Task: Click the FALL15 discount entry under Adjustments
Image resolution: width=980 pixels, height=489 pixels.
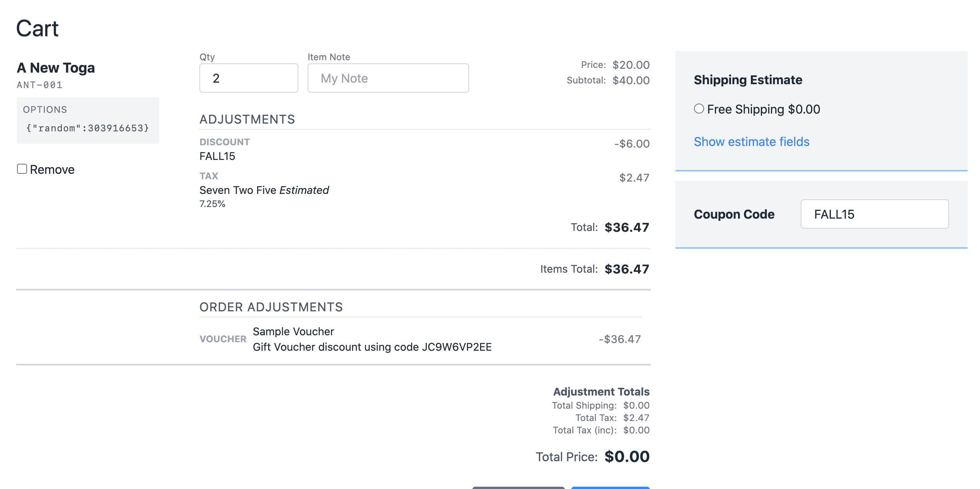Action: point(218,156)
